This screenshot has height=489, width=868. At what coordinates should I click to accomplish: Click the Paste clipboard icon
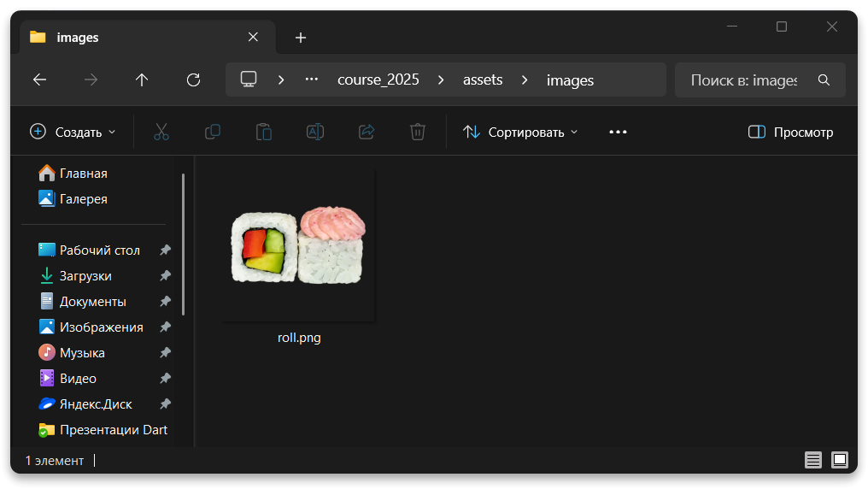(x=264, y=132)
